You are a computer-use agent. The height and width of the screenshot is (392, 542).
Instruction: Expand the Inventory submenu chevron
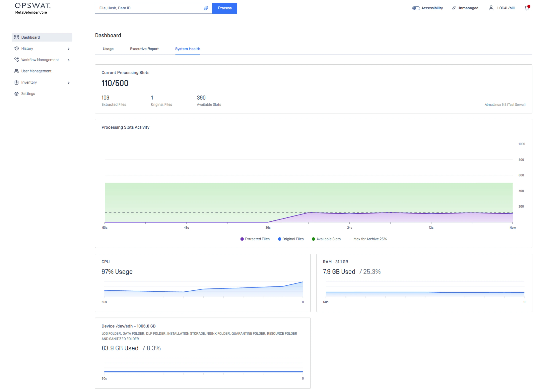click(x=69, y=83)
